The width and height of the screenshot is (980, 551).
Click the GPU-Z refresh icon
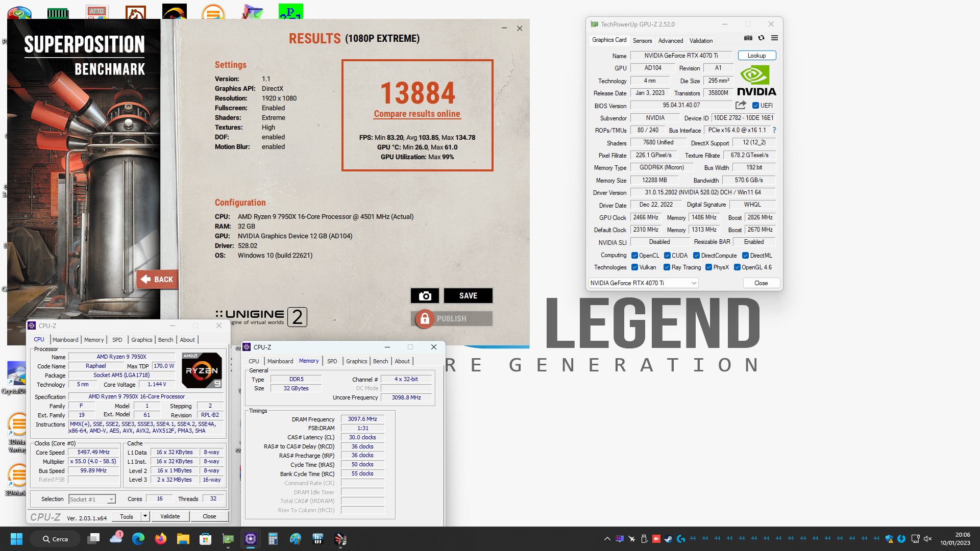point(761,38)
